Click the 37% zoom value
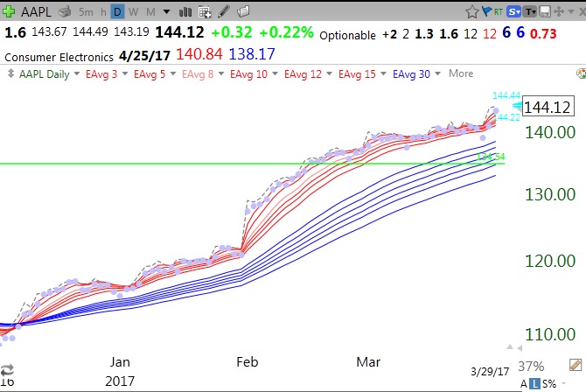Viewport: 586px width, 392px height. coord(531,366)
